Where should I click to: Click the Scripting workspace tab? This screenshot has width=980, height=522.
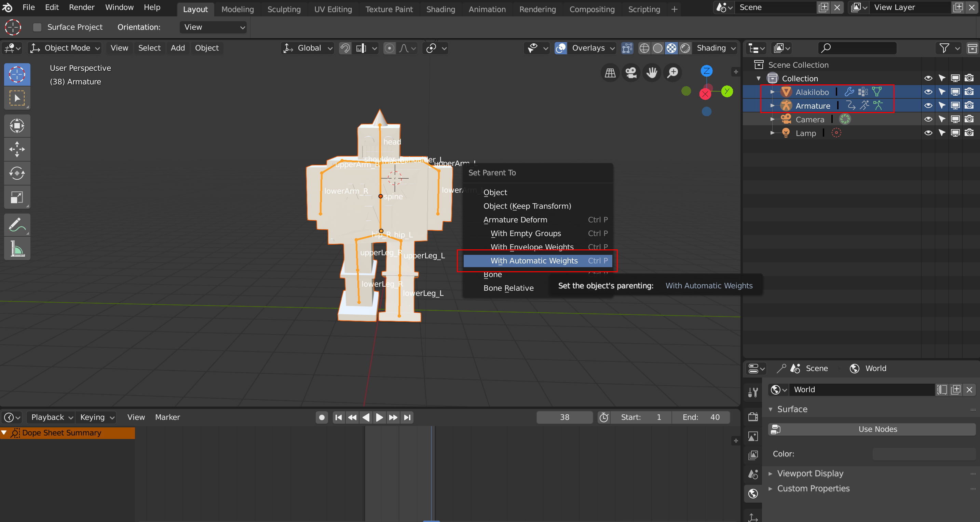644,9
